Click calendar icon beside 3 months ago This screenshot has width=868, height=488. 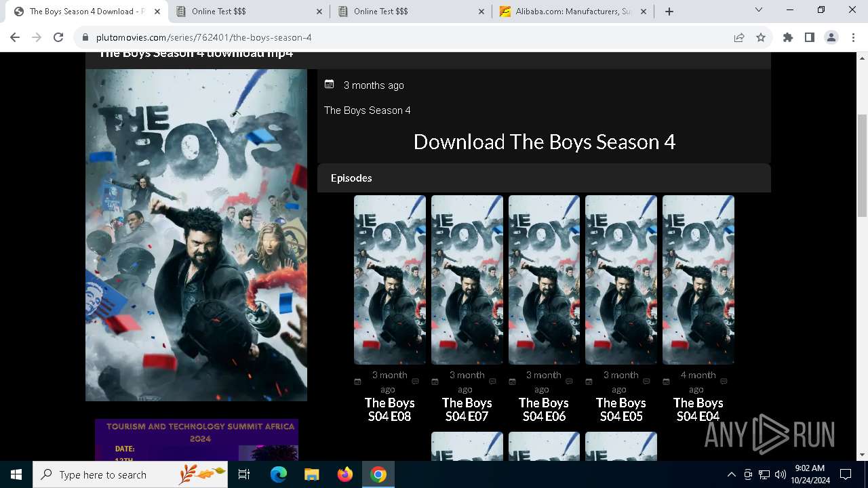coord(330,84)
